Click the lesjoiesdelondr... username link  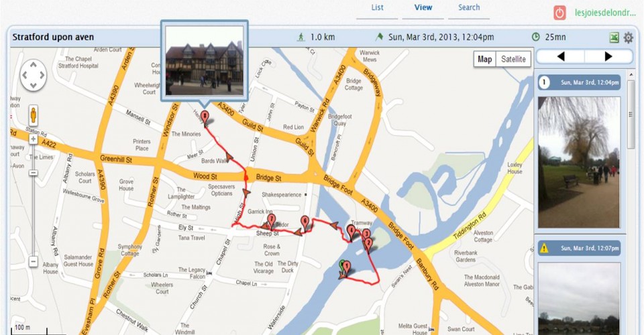pos(605,13)
